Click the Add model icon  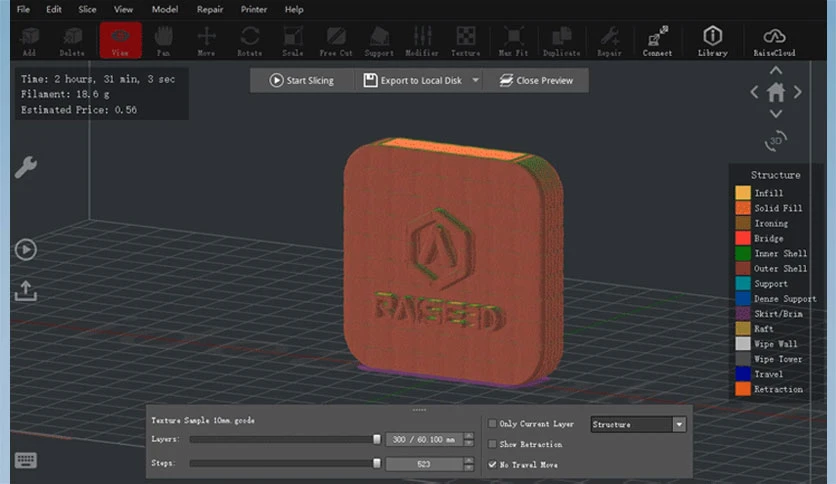[29, 41]
